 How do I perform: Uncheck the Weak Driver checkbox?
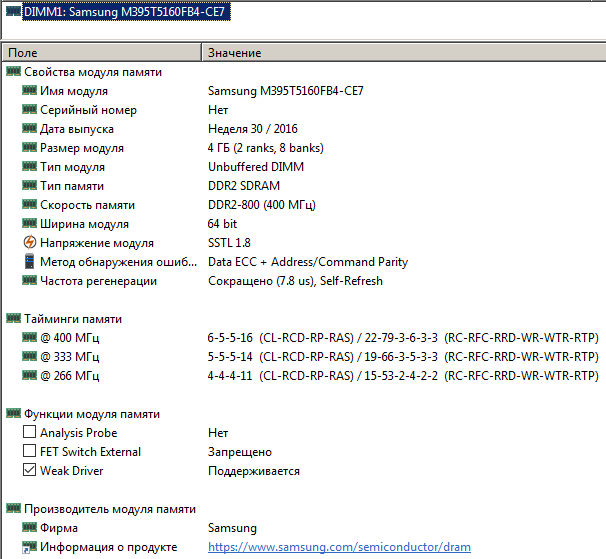pyautogui.click(x=29, y=471)
